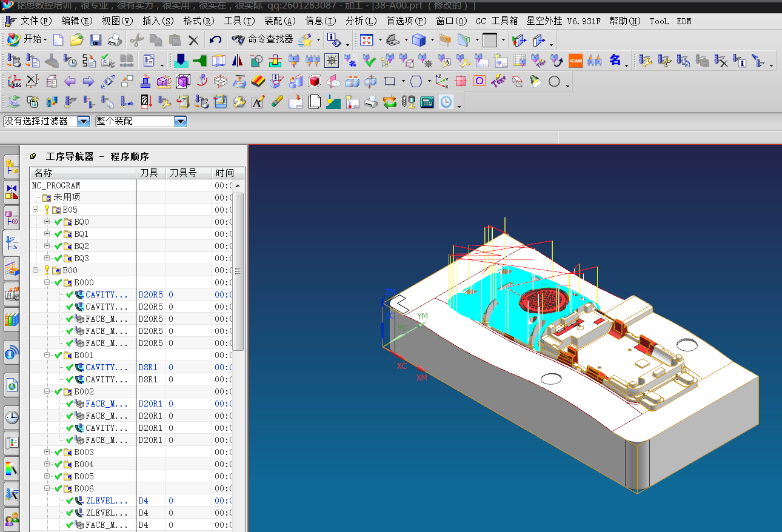Click the Fit view icon

point(366,40)
